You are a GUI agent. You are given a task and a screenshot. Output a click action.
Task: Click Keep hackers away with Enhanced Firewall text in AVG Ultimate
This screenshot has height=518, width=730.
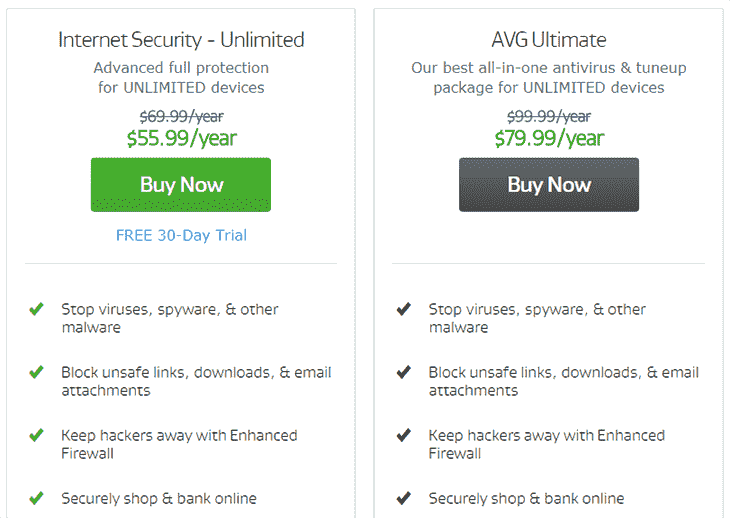click(547, 444)
